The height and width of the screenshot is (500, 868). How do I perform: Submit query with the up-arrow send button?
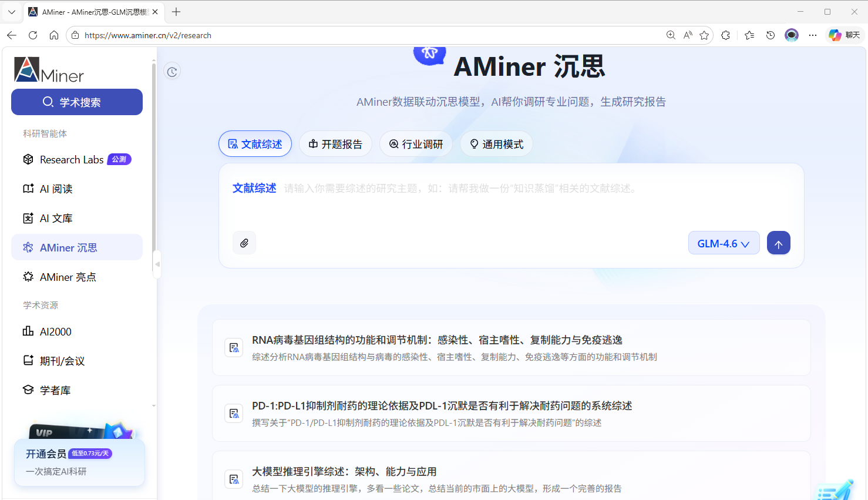tap(779, 243)
